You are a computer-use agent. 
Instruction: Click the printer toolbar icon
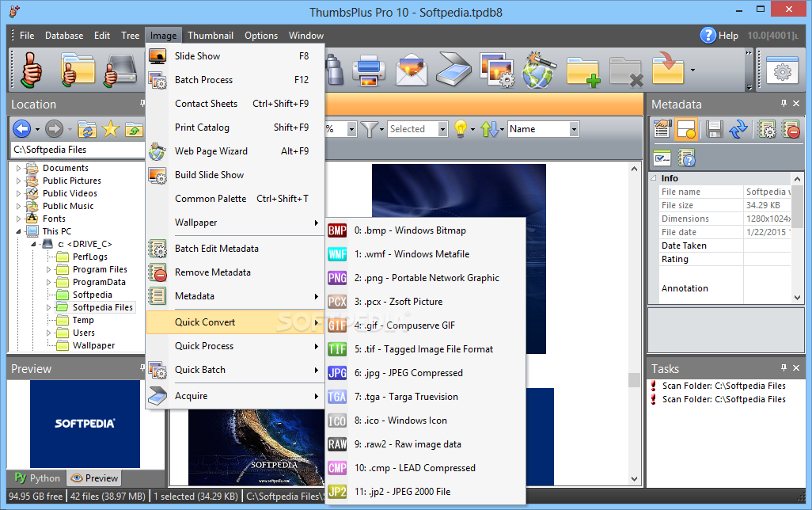tap(369, 70)
